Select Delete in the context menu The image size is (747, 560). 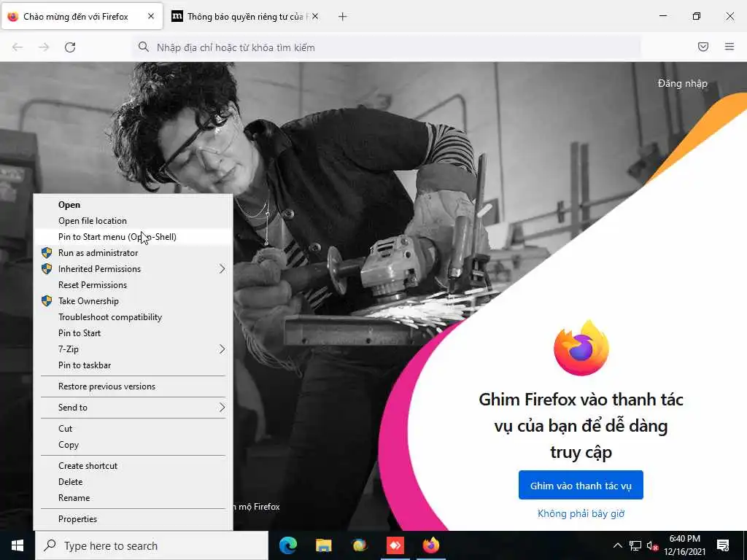pos(133,482)
